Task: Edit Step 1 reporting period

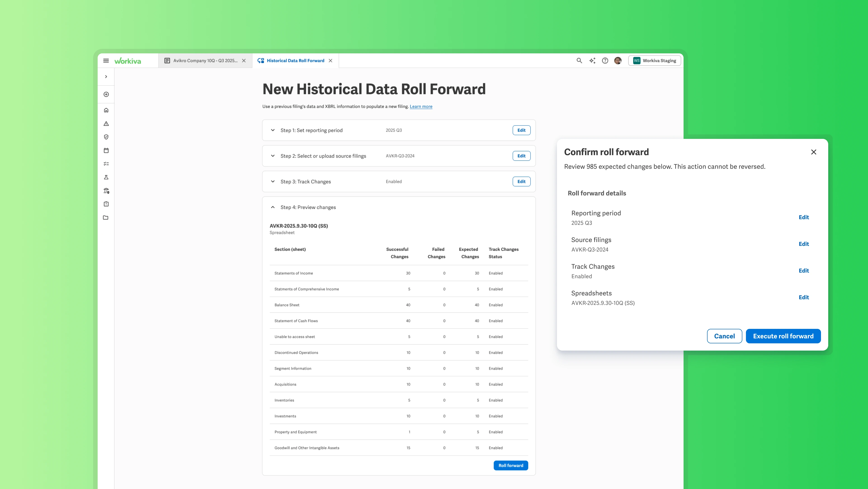Action: click(x=521, y=130)
